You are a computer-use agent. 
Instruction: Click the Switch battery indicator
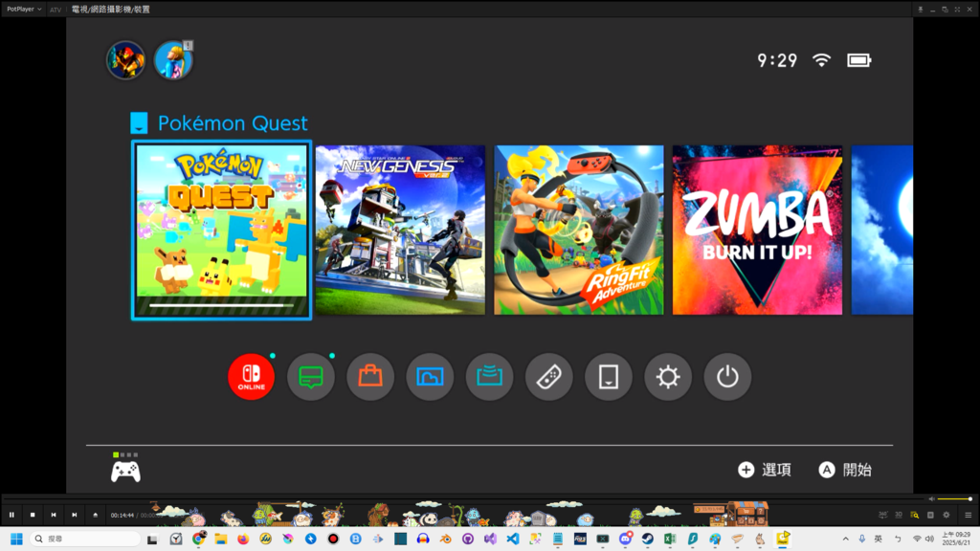coord(858,60)
